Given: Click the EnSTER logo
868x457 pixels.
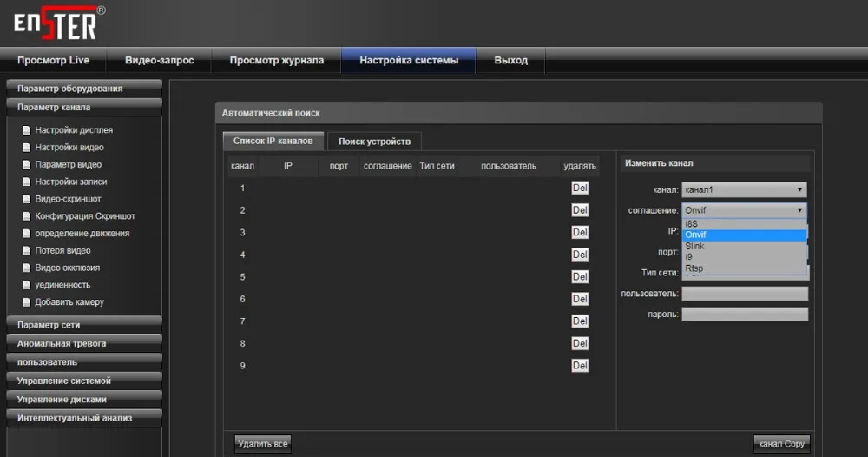Looking at the screenshot, I should pos(59,23).
